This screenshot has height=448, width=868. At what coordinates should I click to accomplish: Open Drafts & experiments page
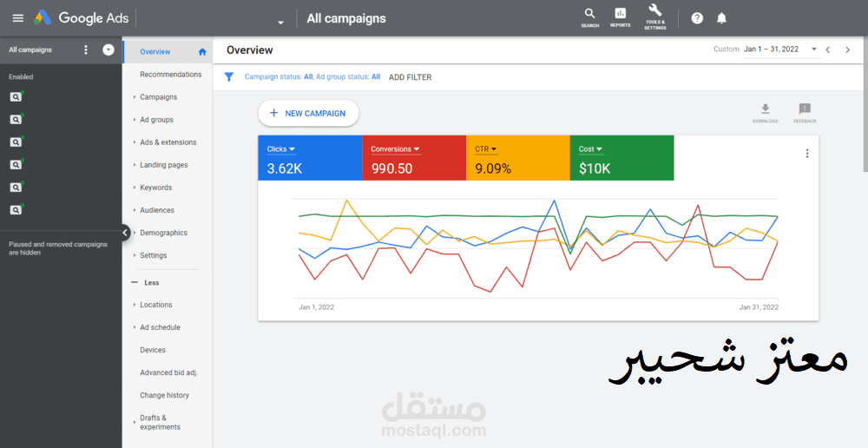(160, 423)
